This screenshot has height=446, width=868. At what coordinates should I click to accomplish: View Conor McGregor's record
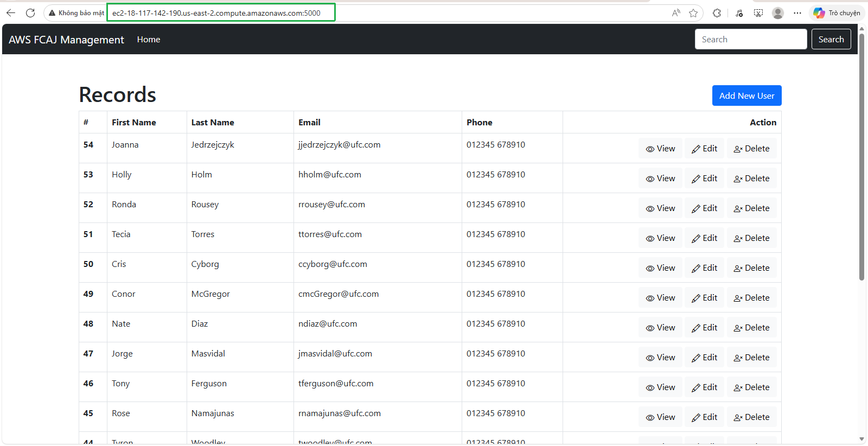pos(660,298)
